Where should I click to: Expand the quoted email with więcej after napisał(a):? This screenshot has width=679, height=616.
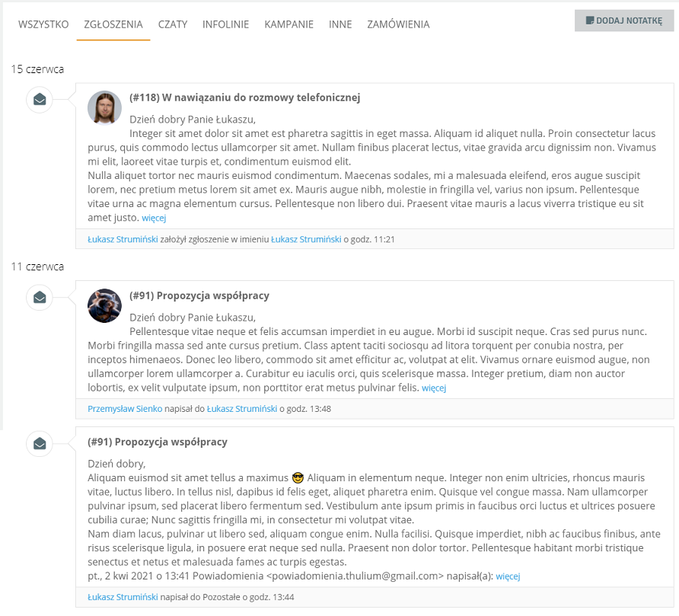(x=508, y=576)
